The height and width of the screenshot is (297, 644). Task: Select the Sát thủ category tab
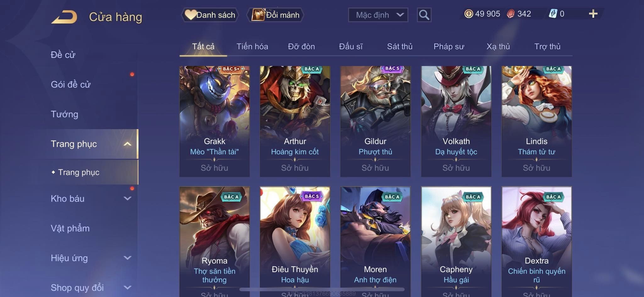[400, 46]
